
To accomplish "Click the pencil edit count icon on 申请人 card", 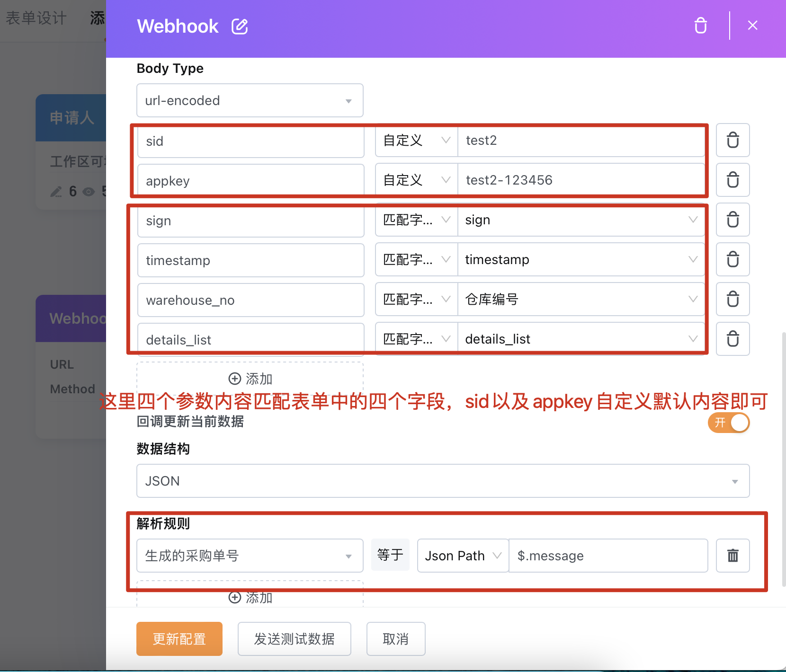I will (56, 191).
